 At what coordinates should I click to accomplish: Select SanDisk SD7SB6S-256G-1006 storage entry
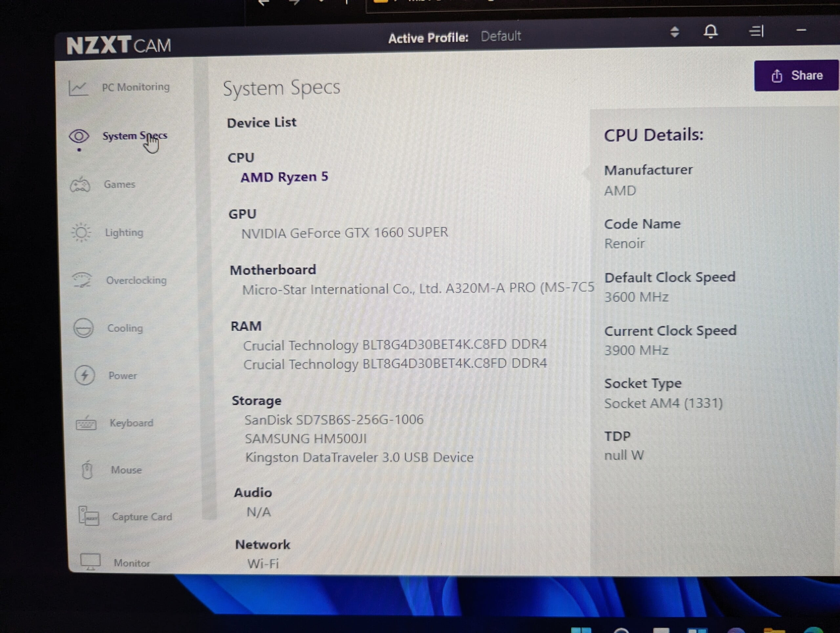point(334,420)
